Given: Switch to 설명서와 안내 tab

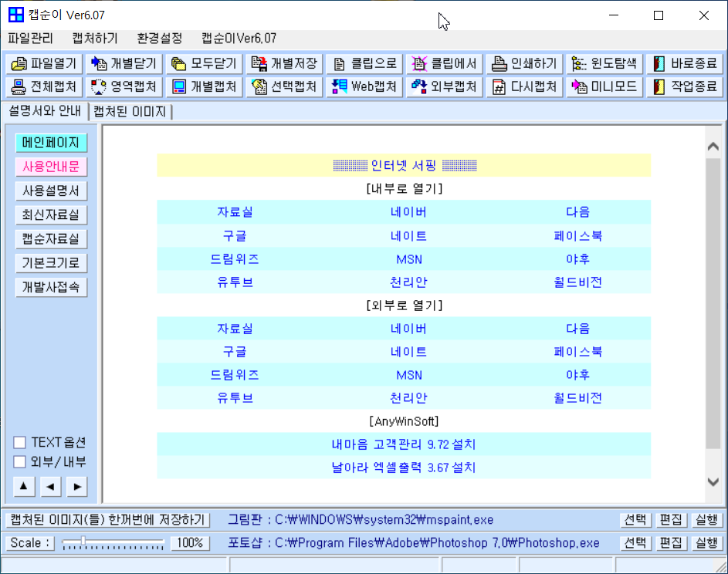Looking at the screenshot, I should 45,111.
